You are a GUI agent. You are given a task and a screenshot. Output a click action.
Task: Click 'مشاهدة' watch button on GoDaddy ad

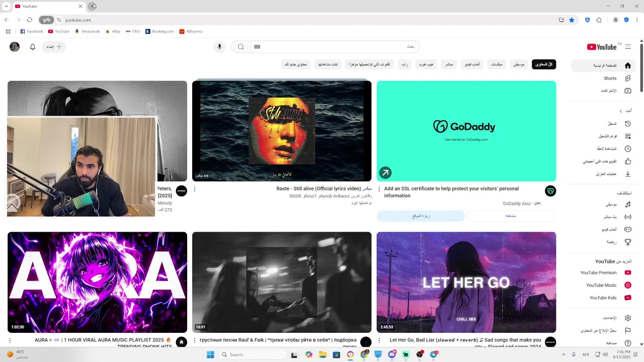coord(511,216)
